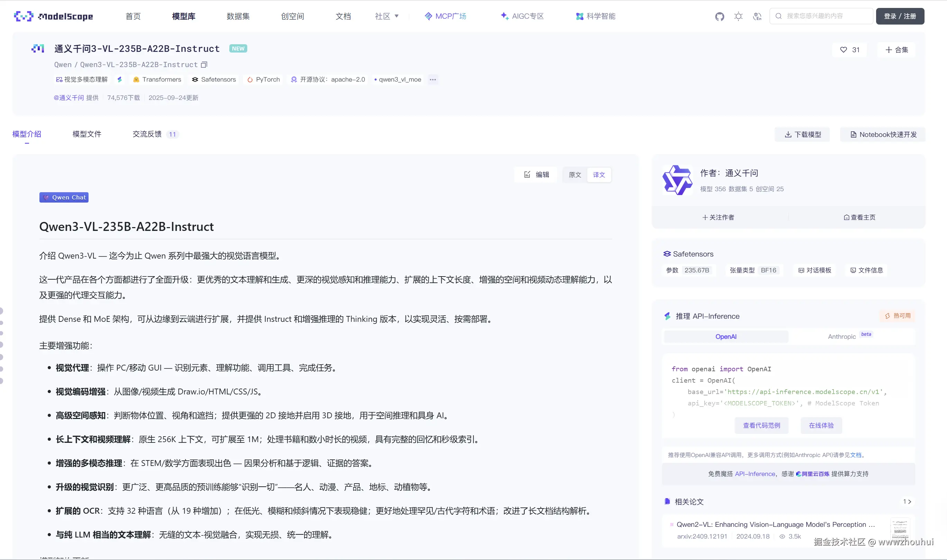Image resolution: width=947 pixels, height=560 pixels.
Task: Click the Safetensors panel heading
Action: coord(688,254)
